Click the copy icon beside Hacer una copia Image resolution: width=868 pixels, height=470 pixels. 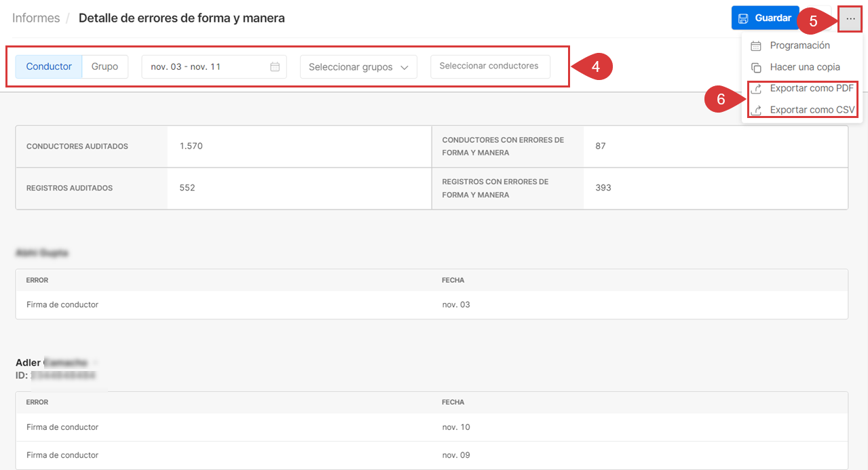pos(756,68)
